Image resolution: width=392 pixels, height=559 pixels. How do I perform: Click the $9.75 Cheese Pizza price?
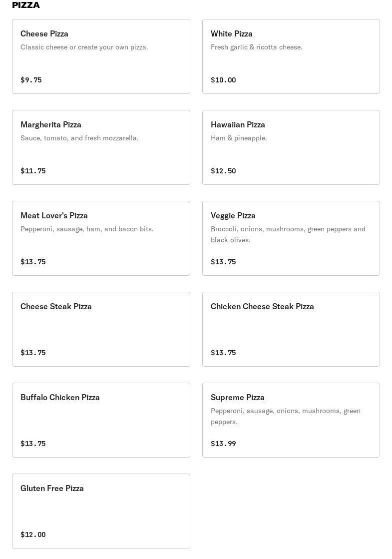click(x=31, y=80)
